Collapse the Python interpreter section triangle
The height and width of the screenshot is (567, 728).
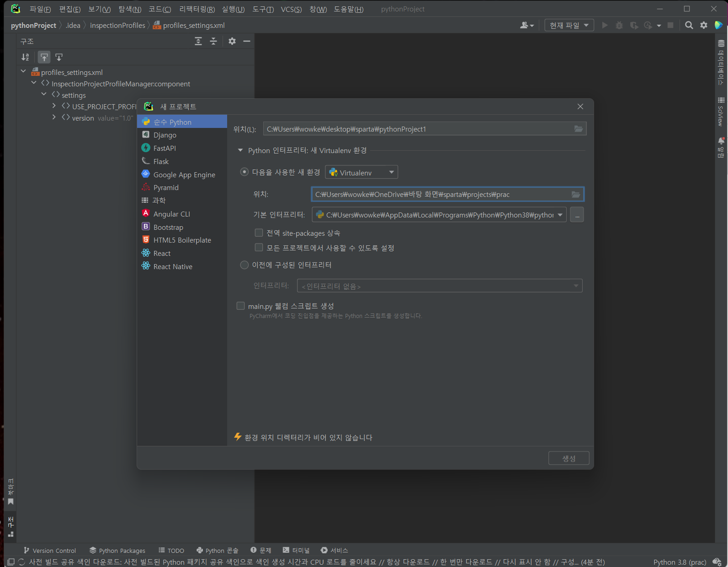[240, 150]
